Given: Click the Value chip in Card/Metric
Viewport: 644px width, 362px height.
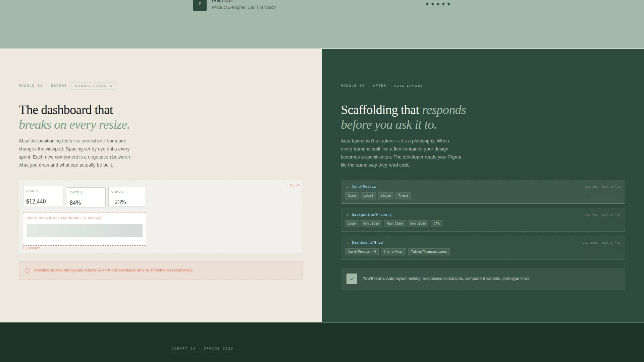Looking at the screenshot, I should coord(386,196).
